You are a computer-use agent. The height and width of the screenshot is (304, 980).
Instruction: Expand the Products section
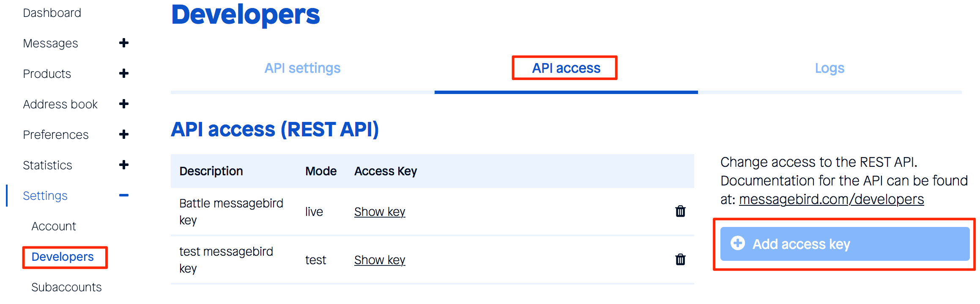[x=124, y=73]
